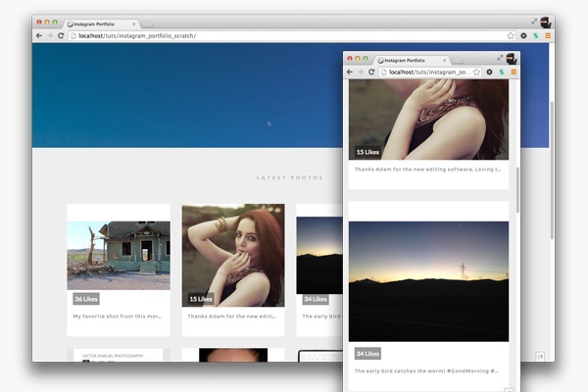Viewport: 588px width, 392px height.
Task: Close Instagram Portfolio tab in large window
Action: (x=134, y=24)
